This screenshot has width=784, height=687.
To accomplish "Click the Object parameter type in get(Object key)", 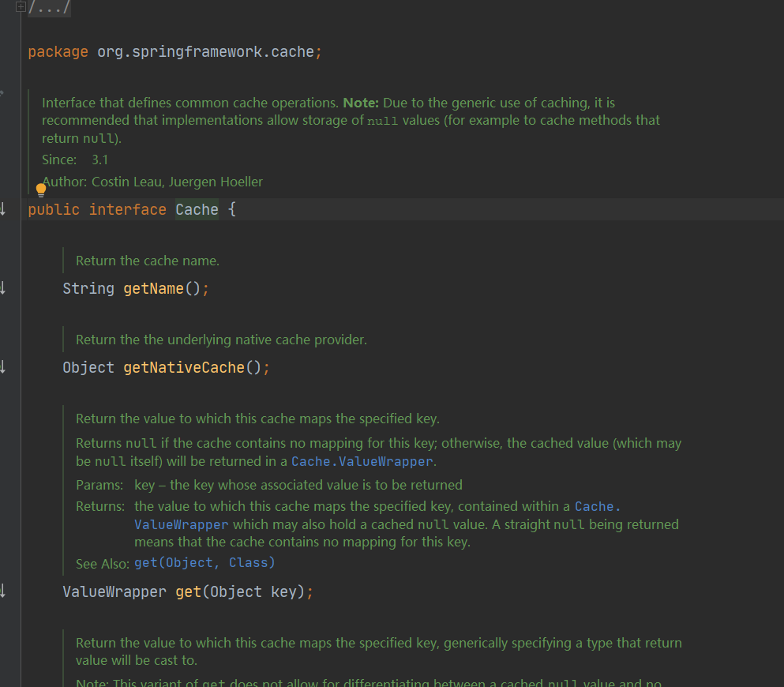I will [235, 592].
